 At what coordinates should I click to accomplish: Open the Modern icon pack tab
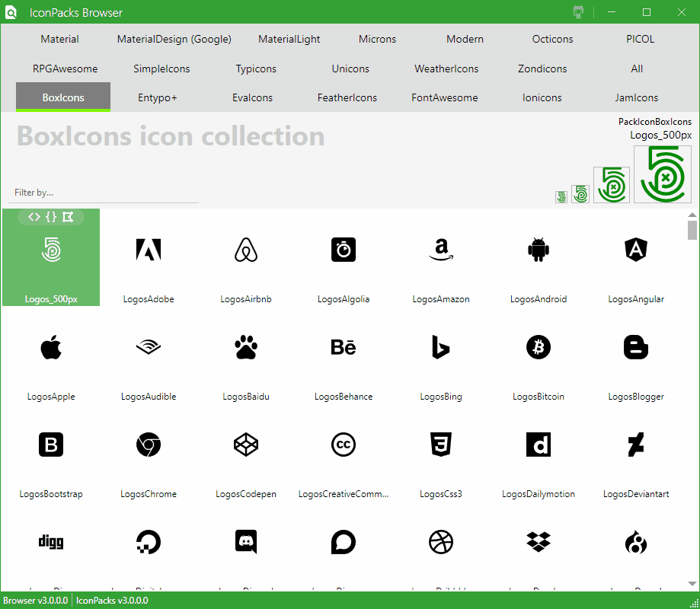click(x=465, y=40)
